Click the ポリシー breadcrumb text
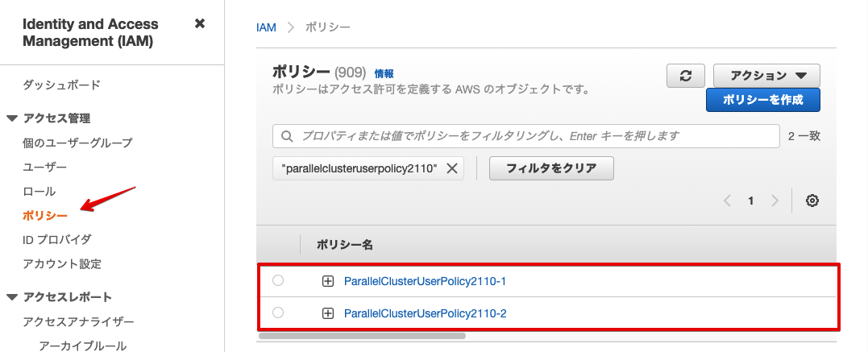The image size is (868, 352). 328,27
